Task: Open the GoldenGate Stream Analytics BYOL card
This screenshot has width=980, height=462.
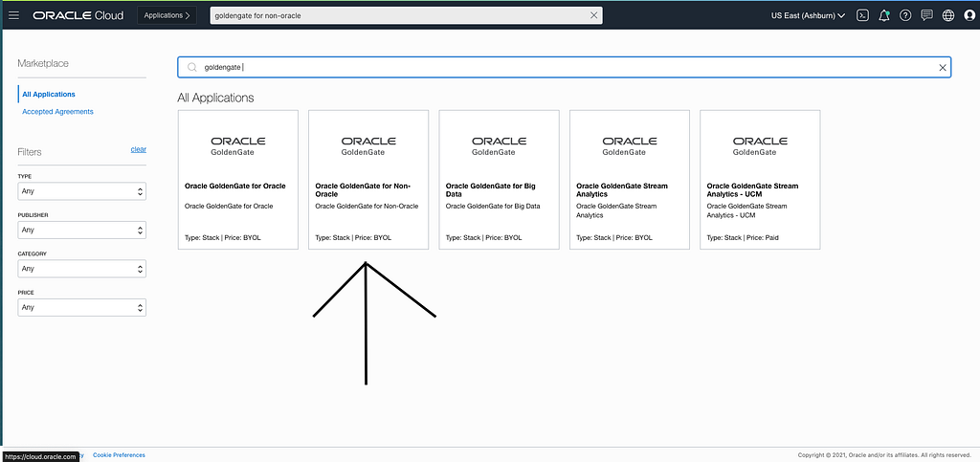Action: [x=630, y=180]
